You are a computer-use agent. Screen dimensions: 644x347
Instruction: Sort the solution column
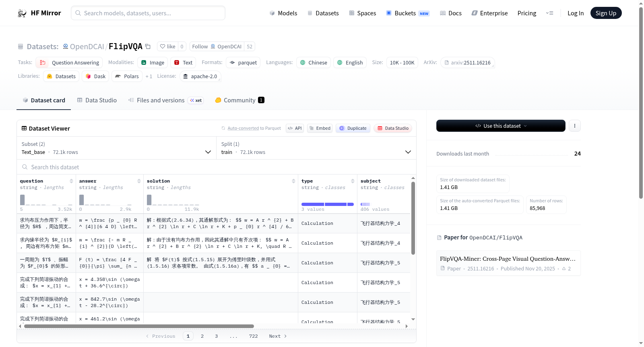click(x=293, y=181)
